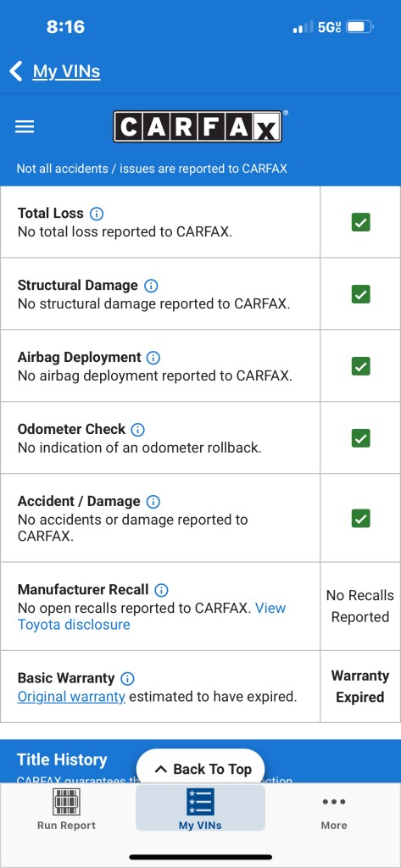Open the hamburger menu icon
The image size is (401, 868).
coord(25,127)
